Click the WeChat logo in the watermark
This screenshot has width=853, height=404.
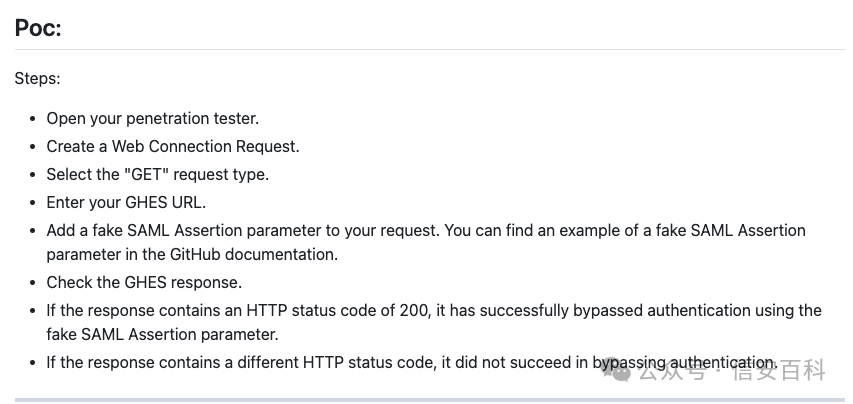620,371
